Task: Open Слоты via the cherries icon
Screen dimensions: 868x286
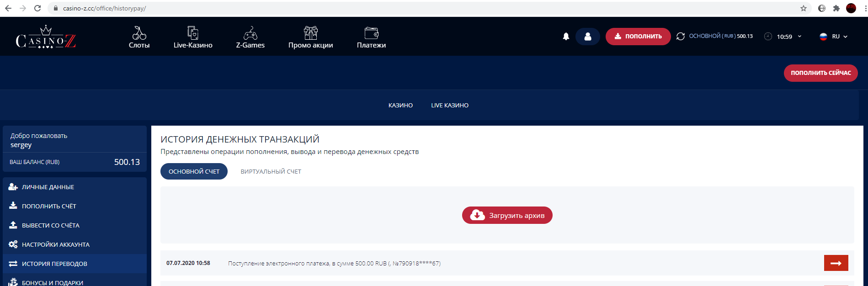Action: point(139,33)
